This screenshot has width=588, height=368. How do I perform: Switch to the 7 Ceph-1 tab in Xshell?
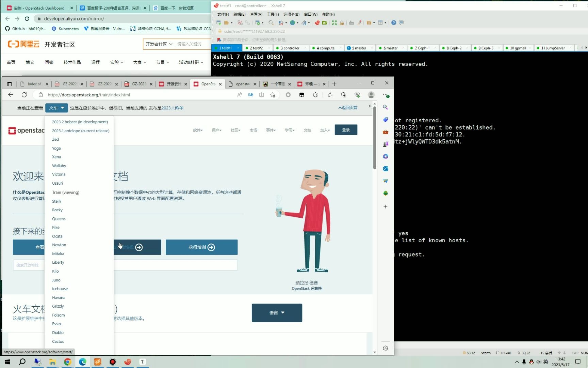tap(423, 48)
